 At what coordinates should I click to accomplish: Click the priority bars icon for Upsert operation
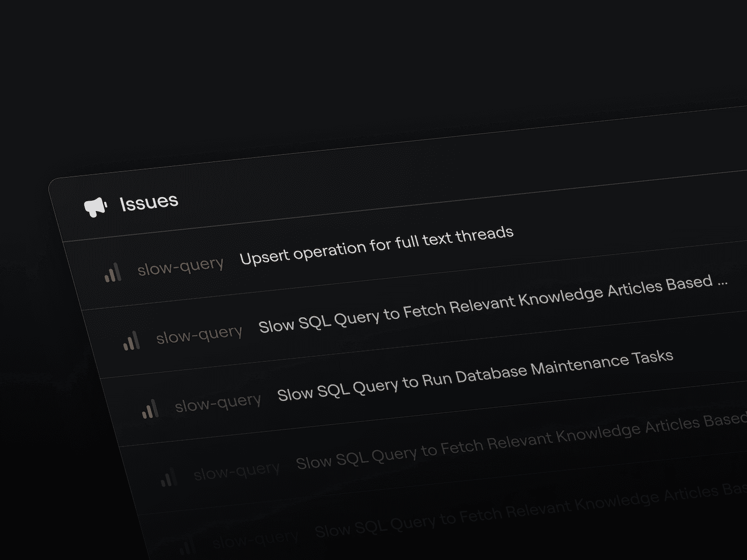click(x=113, y=273)
